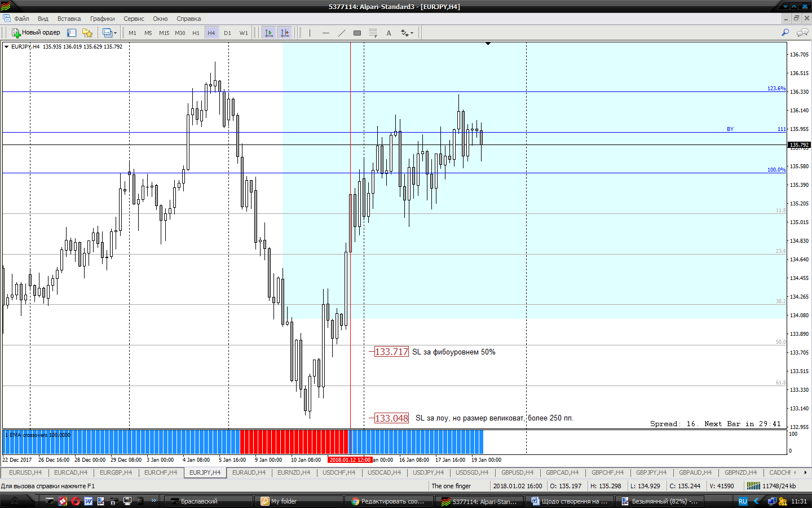This screenshot has width=812, height=508.
Task: Select the vertical line drawing tool
Action: click(x=310, y=33)
